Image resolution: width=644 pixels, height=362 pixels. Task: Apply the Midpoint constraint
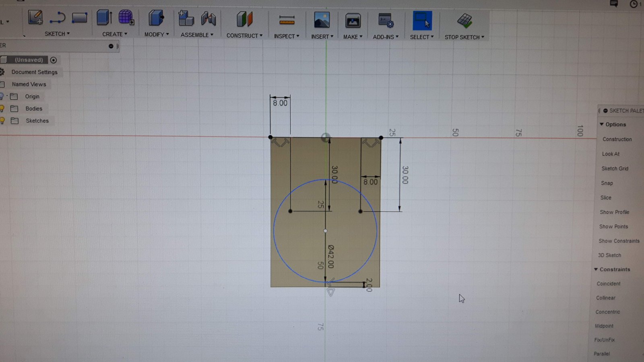[604, 326]
